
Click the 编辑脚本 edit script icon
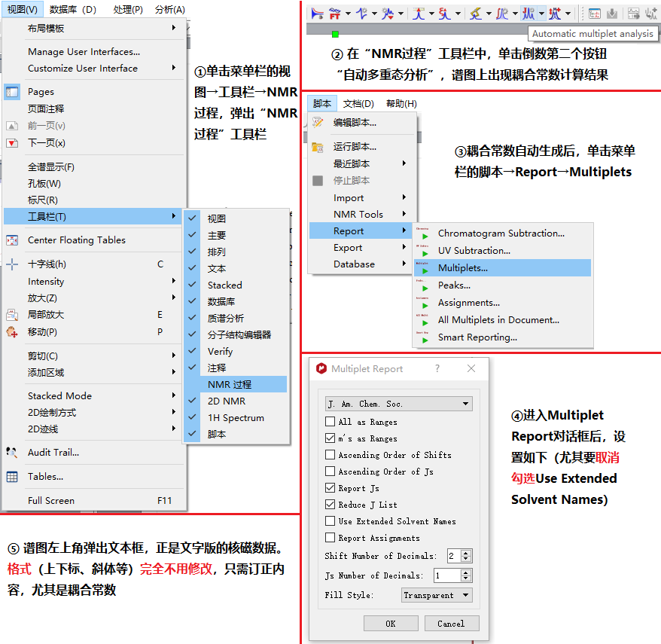319,121
